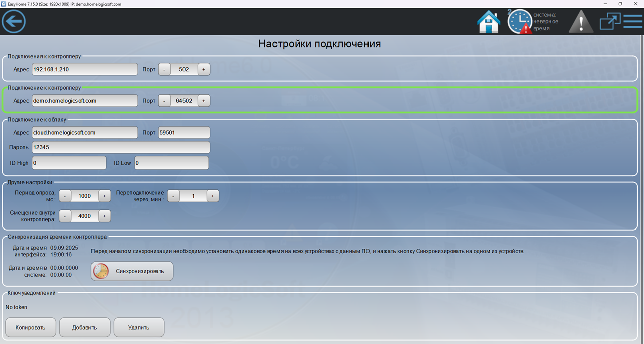This screenshot has width=644, height=344.
Task: Increase the Период опроса value
Action: click(x=104, y=196)
